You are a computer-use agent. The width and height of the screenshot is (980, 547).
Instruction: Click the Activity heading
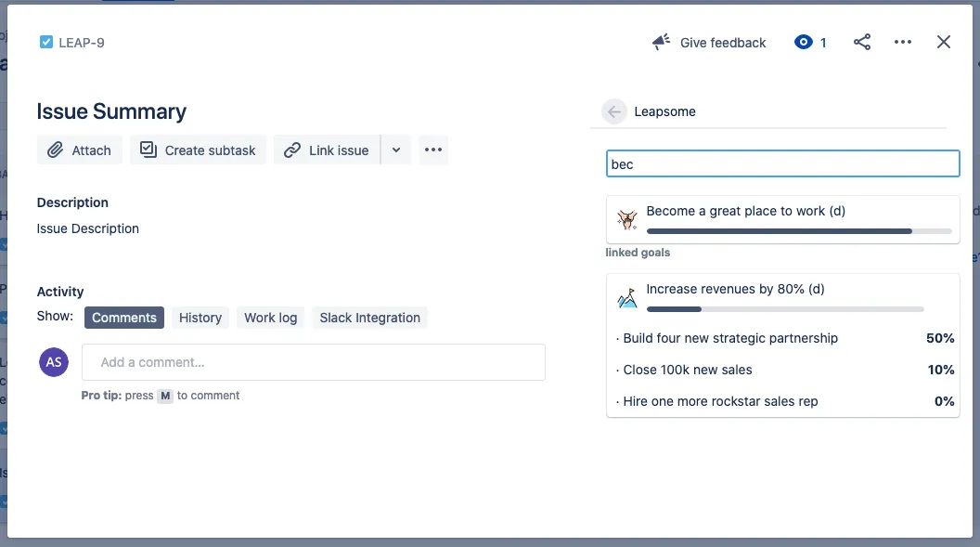(60, 292)
